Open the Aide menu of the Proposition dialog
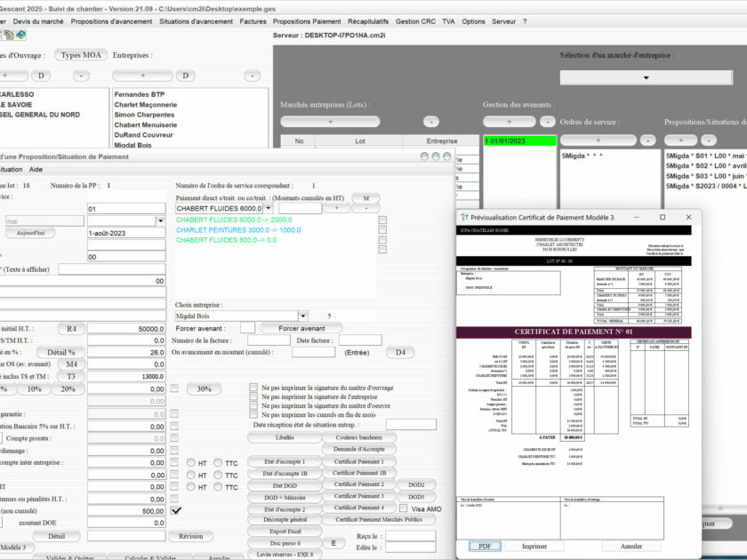Viewport: 747px width, 560px height. [x=36, y=169]
